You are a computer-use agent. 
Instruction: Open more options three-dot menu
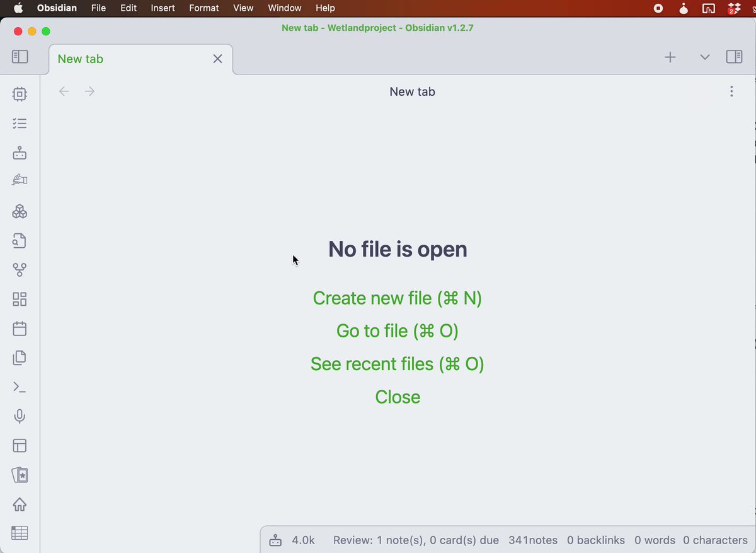[x=731, y=91]
